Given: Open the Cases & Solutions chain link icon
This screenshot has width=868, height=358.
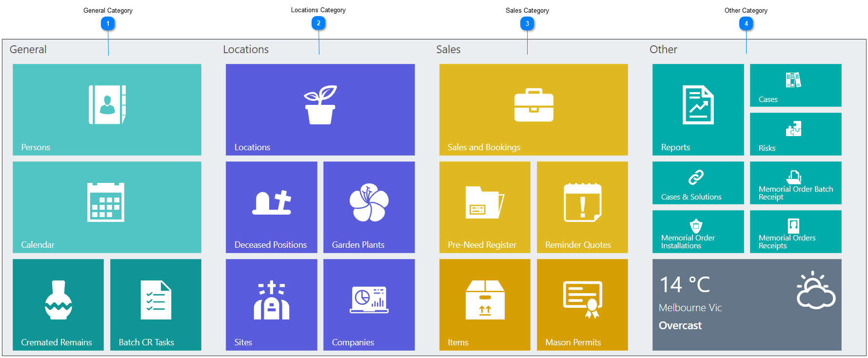Looking at the screenshot, I should coord(696,178).
